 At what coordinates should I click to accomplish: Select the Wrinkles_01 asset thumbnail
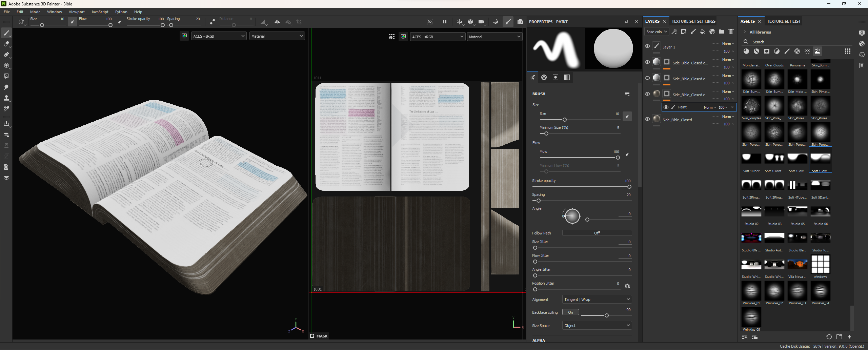[751, 291]
